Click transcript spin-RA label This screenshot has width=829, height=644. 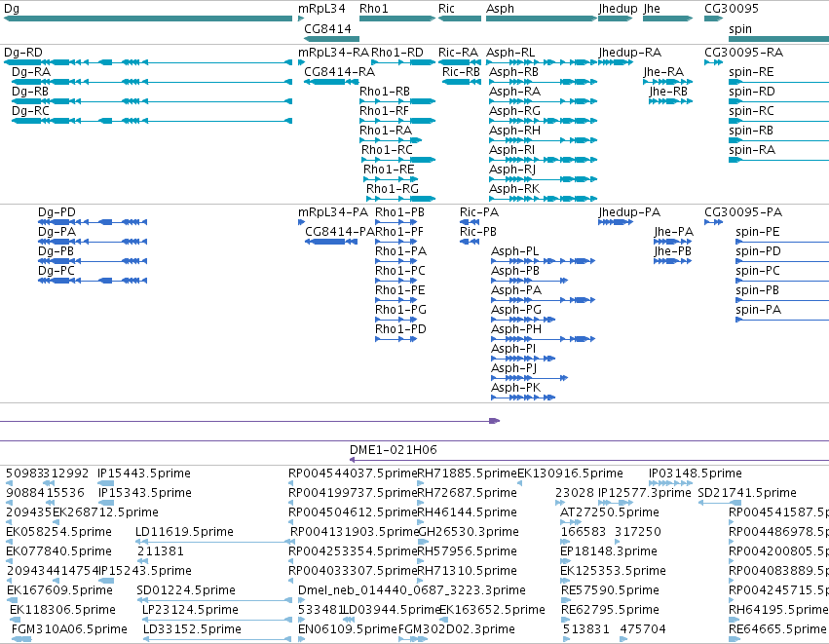[752, 150]
